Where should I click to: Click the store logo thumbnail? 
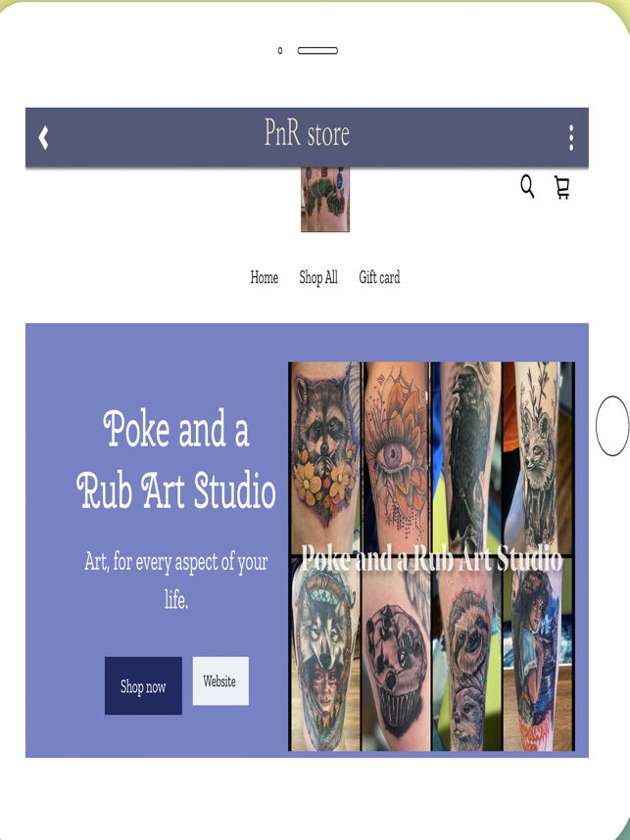point(325,200)
